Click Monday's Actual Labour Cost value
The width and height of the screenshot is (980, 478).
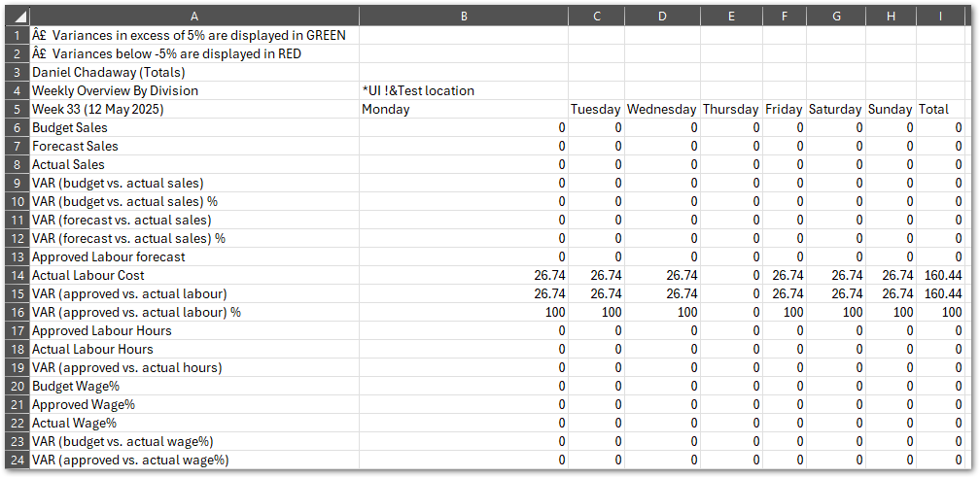pos(463,275)
